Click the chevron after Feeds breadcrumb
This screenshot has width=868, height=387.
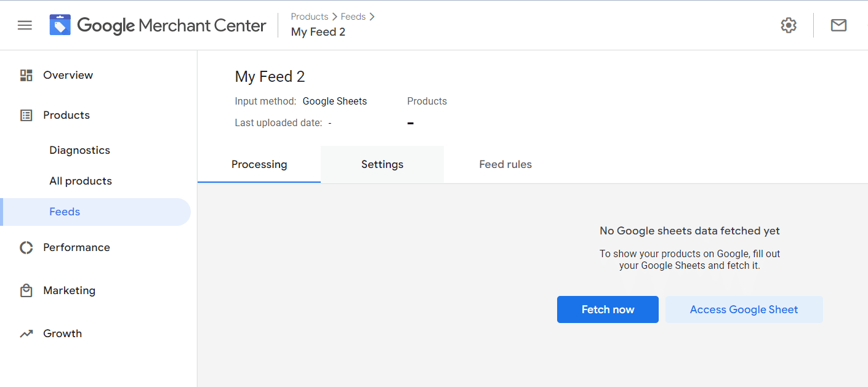coord(372,17)
